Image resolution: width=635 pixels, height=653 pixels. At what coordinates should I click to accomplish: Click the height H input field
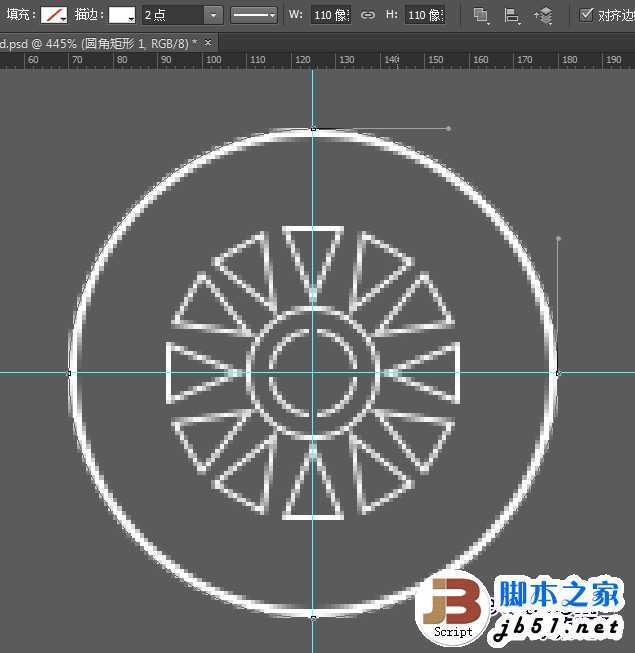(x=425, y=15)
